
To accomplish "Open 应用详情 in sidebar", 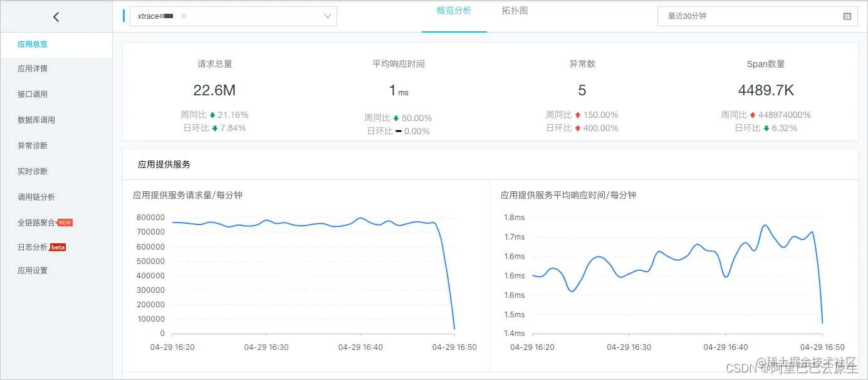I will coord(33,68).
